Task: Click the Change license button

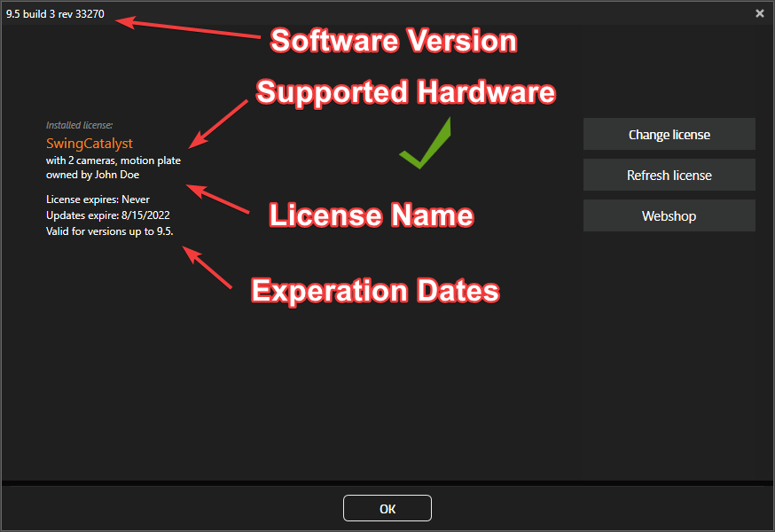Action: [669, 134]
